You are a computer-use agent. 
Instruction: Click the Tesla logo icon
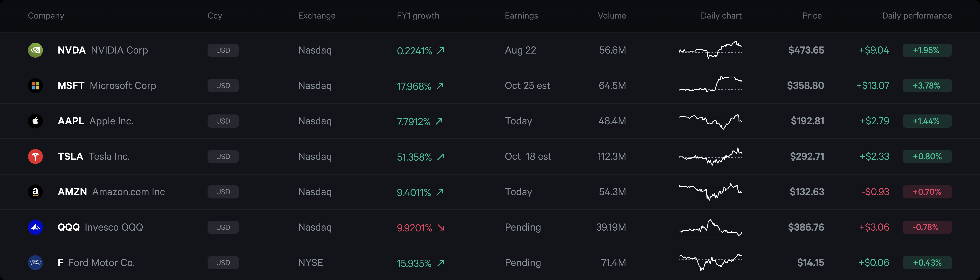35,156
